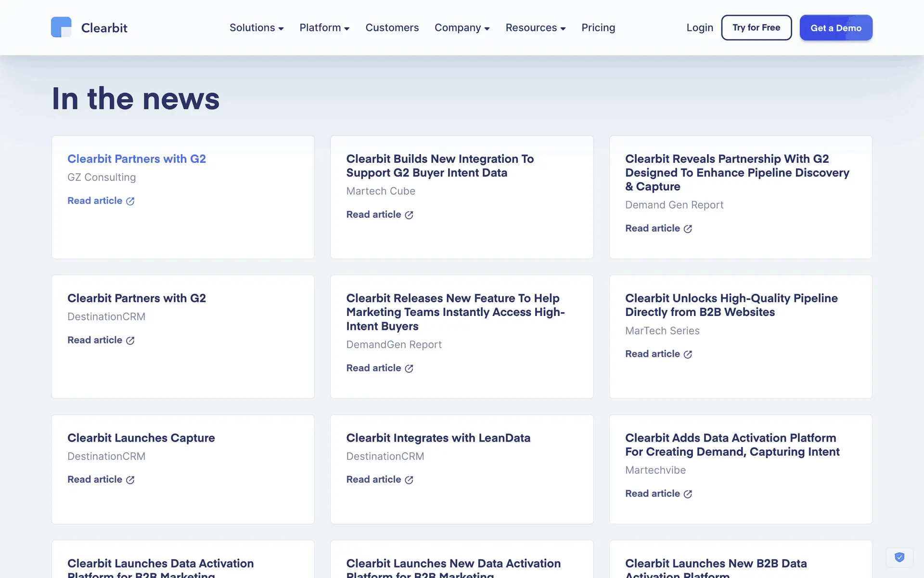Open the Resources dropdown menu
The image size is (924, 578).
pos(535,28)
